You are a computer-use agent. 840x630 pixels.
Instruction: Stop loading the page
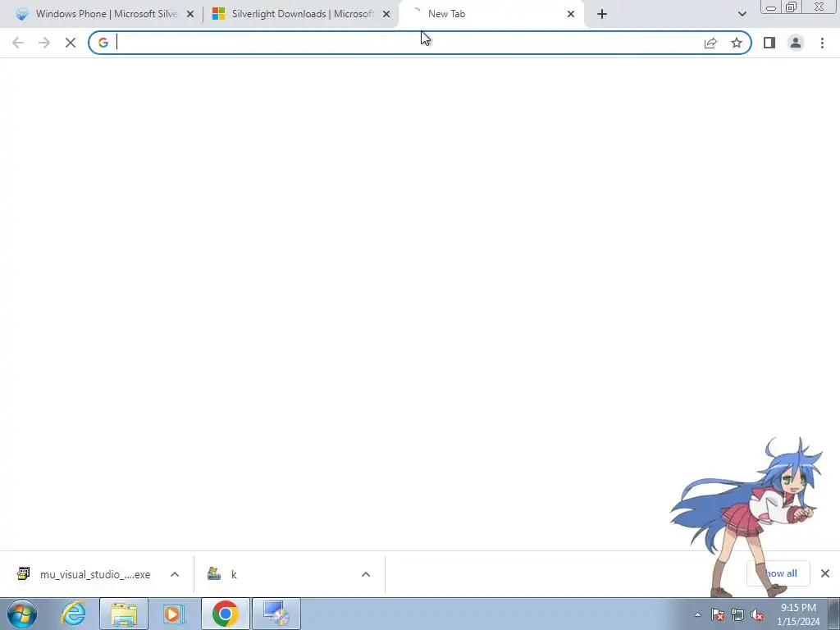coord(71,43)
